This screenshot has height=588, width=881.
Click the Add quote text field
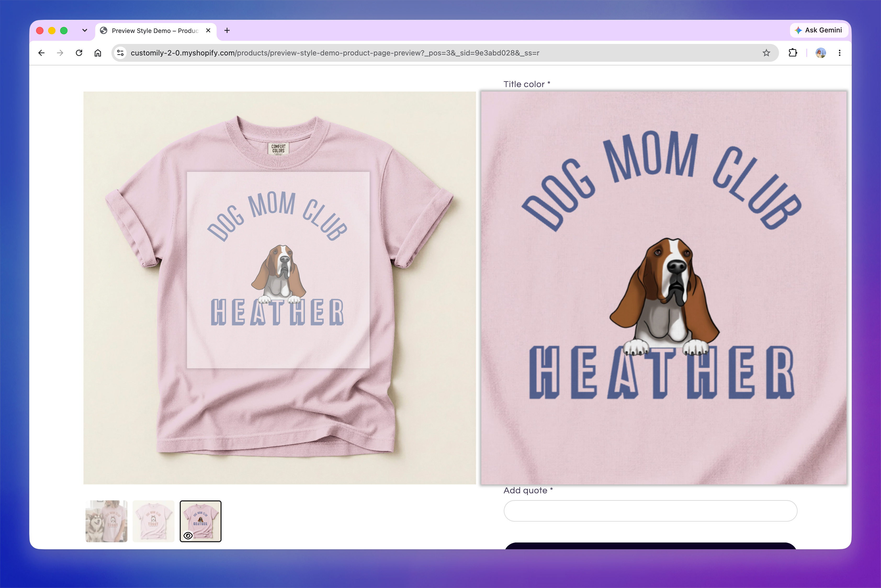point(650,511)
